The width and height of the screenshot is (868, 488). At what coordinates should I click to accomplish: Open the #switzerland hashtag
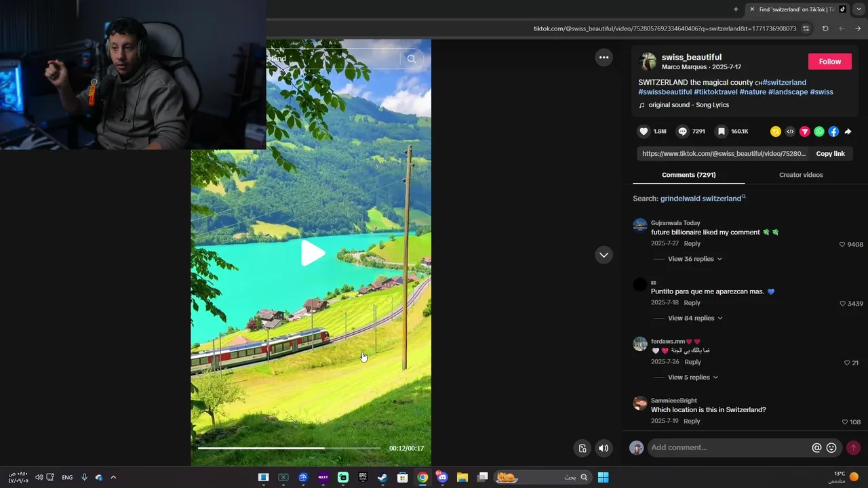[x=785, y=83]
